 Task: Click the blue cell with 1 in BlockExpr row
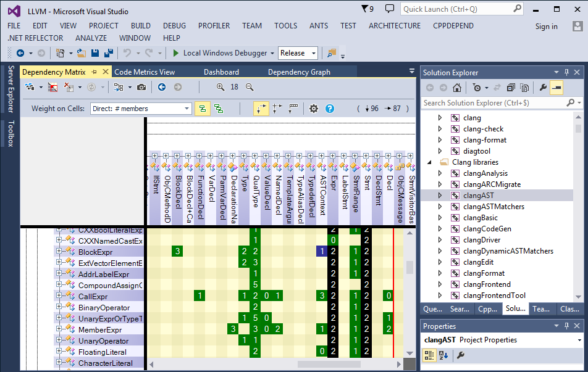(322, 251)
